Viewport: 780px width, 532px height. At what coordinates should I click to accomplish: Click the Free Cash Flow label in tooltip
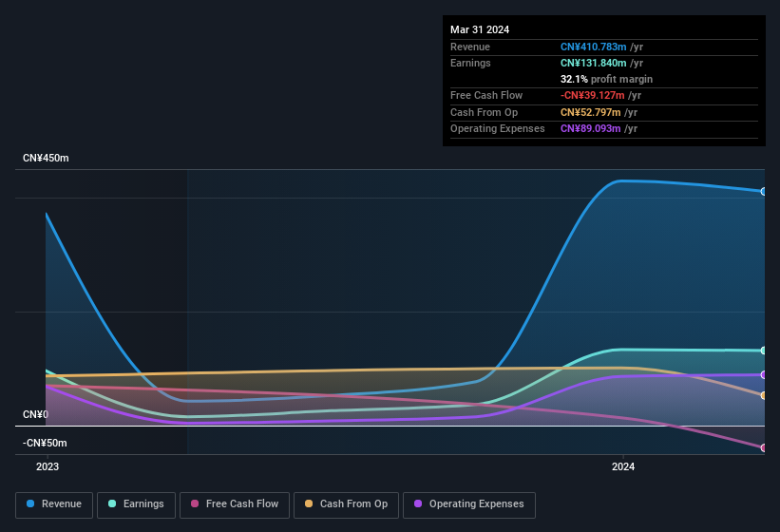[486, 95]
